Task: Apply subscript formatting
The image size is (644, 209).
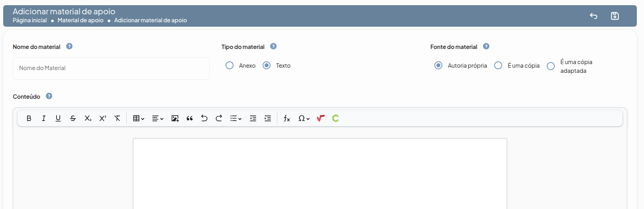Action: click(x=88, y=118)
